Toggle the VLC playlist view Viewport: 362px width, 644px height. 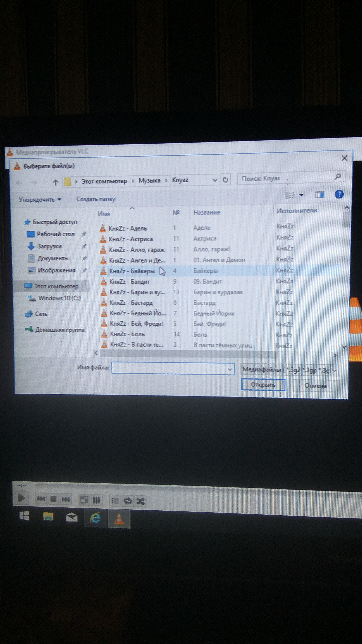115,501
